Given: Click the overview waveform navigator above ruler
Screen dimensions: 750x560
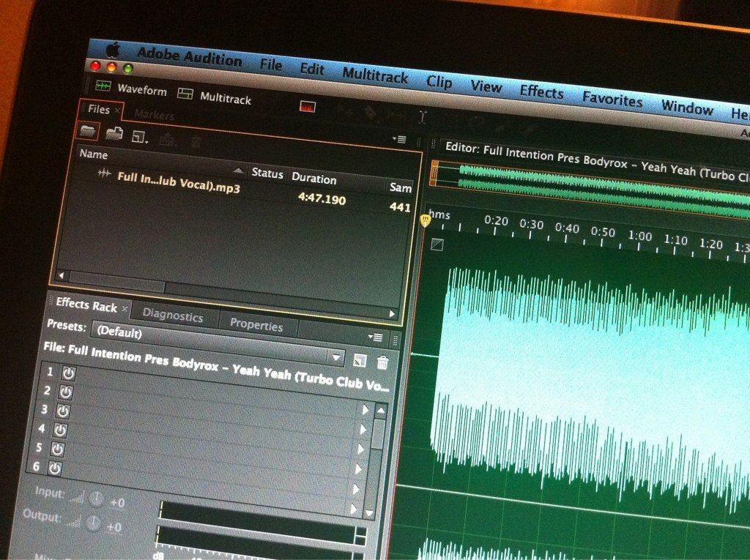Looking at the screenshot, I should coord(590,188).
